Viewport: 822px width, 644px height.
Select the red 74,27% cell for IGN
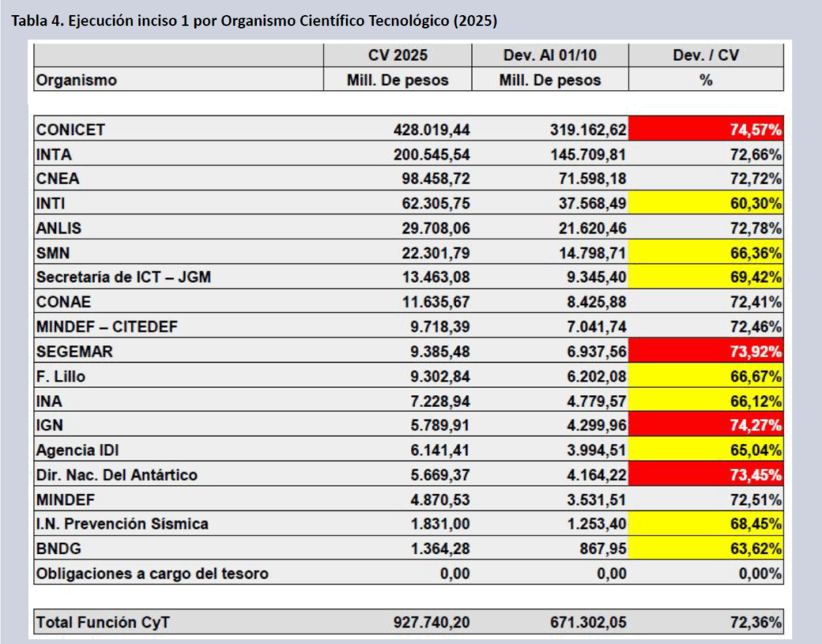[706, 425]
